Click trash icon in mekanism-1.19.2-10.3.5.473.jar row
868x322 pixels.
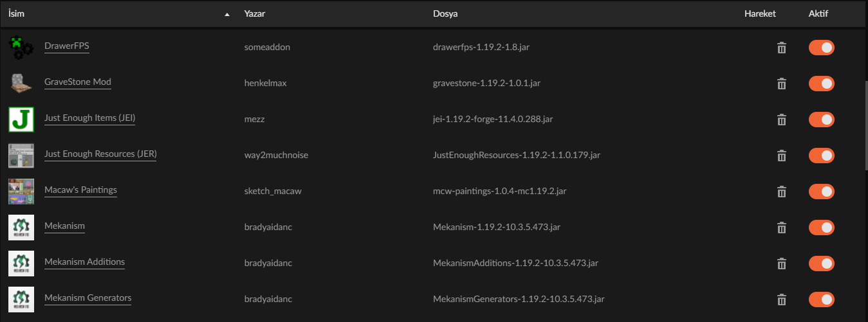(x=782, y=228)
